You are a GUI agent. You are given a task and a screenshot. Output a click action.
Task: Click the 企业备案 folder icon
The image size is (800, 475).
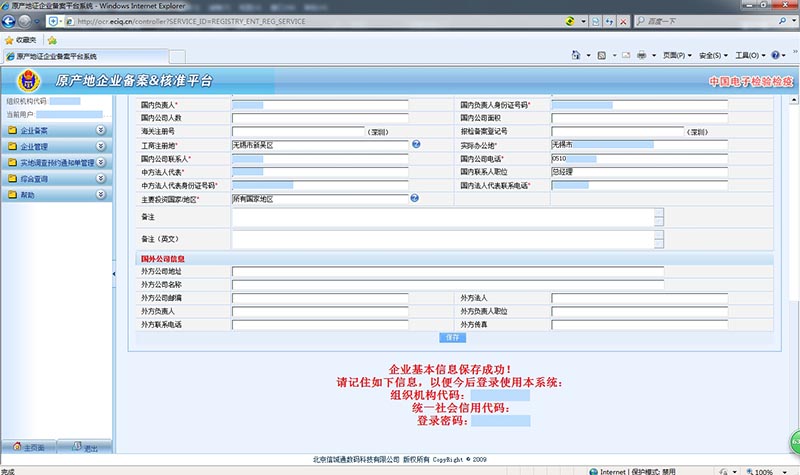click(11, 131)
